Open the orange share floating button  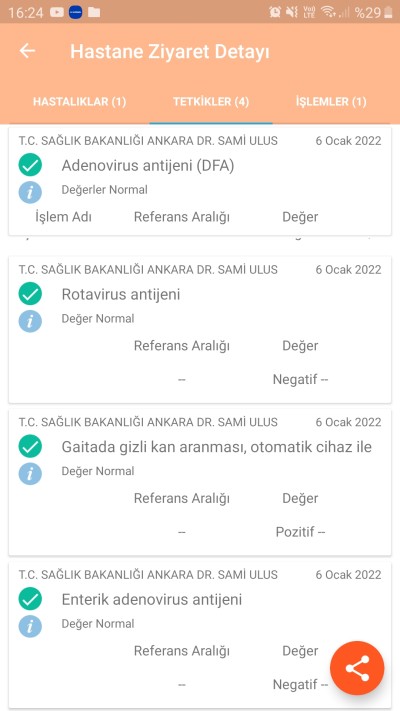tap(357, 668)
